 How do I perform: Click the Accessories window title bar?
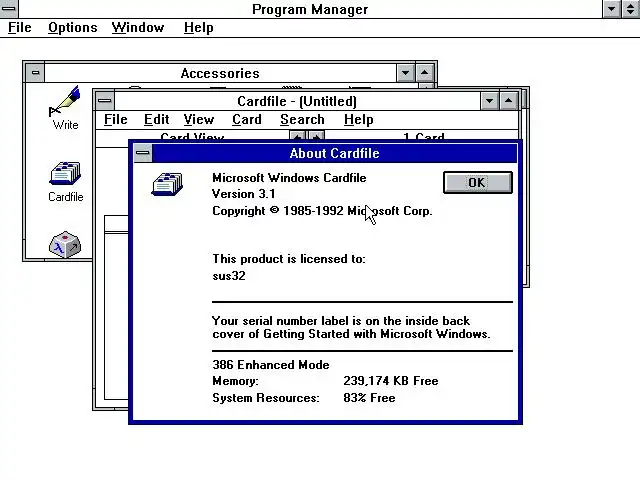point(220,73)
